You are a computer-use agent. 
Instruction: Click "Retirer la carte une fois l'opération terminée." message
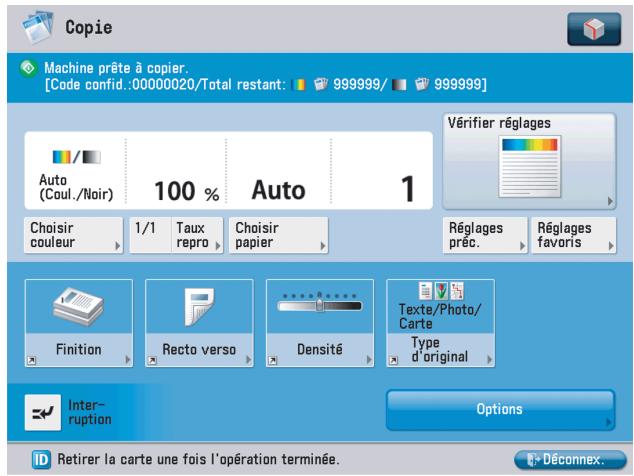pyautogui.click(x=199, y=460)
